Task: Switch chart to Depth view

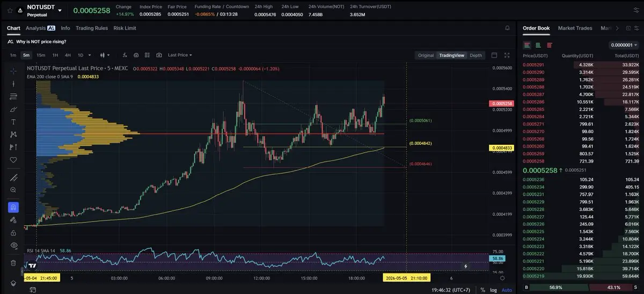Action: (476, 55)
